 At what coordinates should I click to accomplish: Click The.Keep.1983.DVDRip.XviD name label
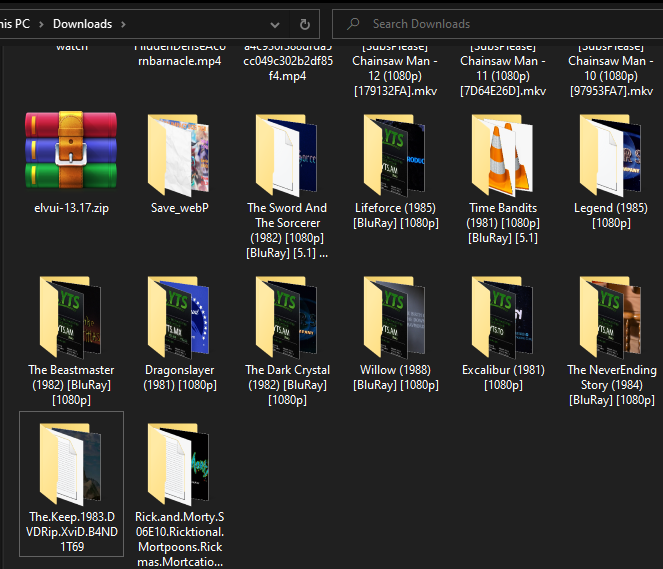(x=72, y=532)
